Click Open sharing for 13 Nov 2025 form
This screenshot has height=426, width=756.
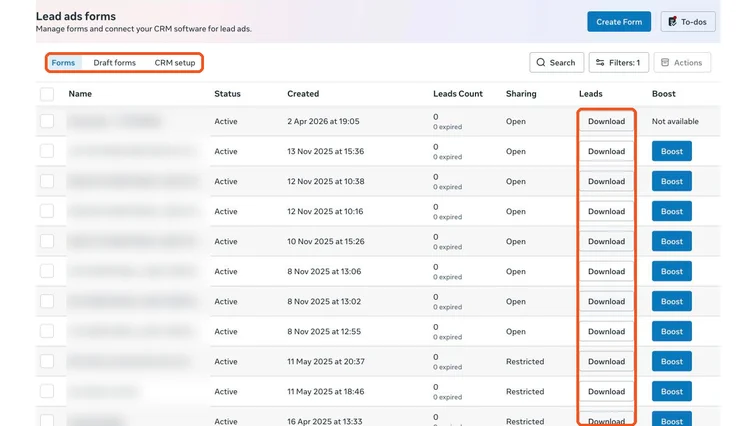coord(515,151)
